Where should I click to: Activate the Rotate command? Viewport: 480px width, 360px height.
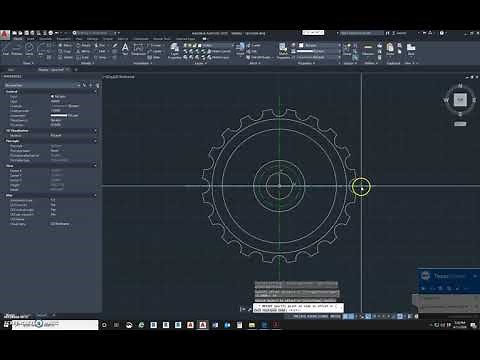click(83, 45)
